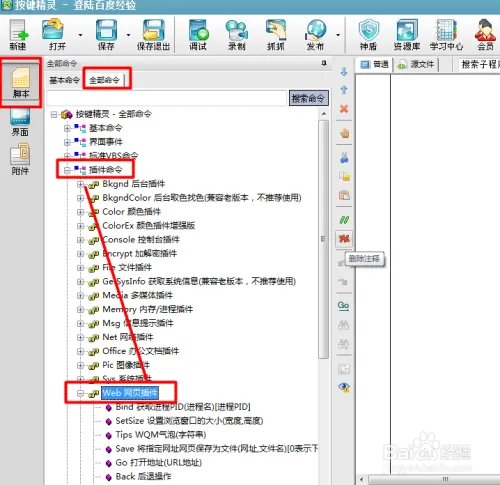
Task: Select the 界面 sidebar panel
Action: [20, 122]
